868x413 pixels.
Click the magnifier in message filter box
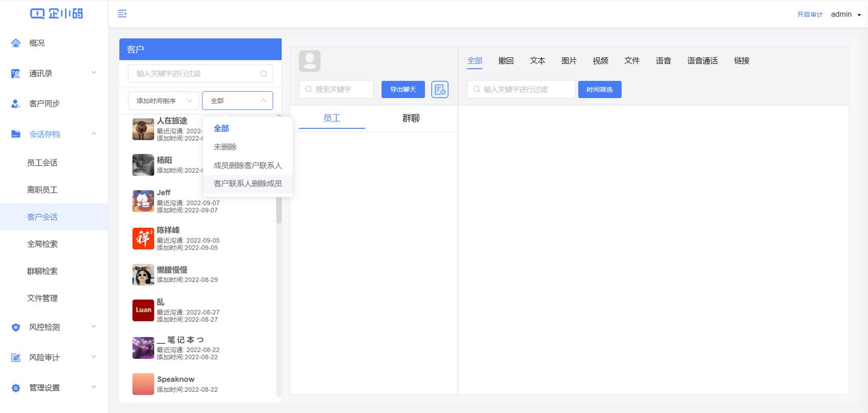click(477, 89)
